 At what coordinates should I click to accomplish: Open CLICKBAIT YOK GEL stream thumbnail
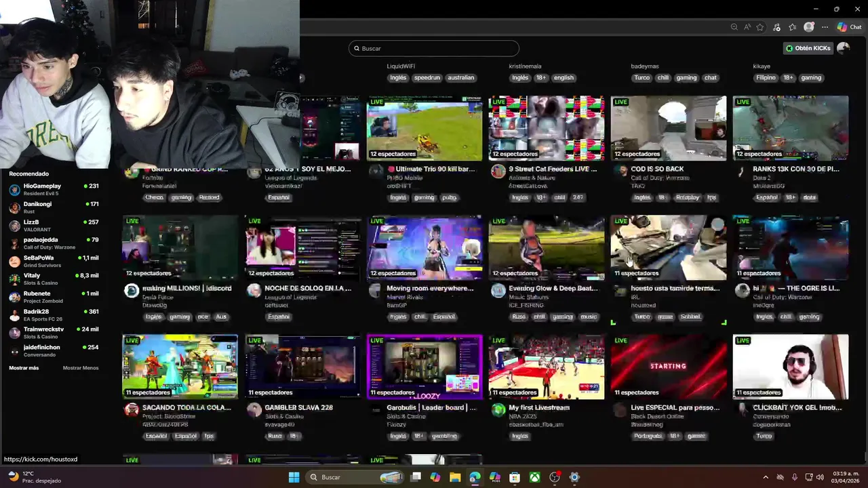791,367
